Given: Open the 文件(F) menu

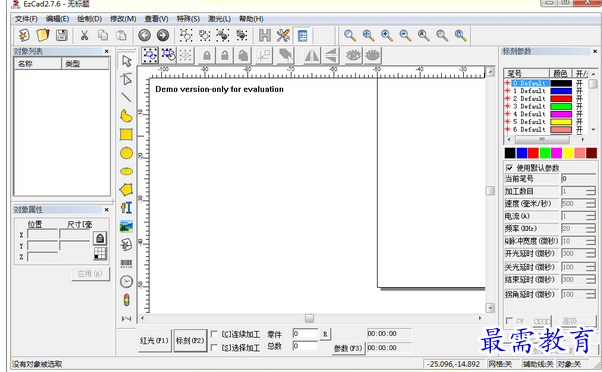Looking at the screenshot, I should click(x=26, y=19).
